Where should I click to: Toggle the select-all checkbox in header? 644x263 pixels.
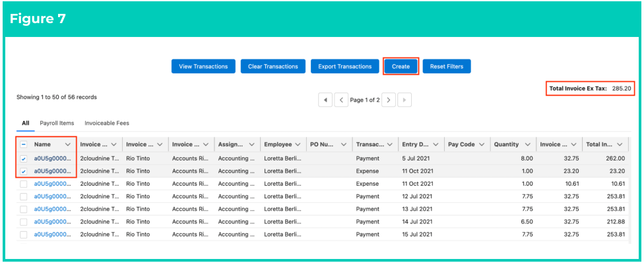pos(23,145)
